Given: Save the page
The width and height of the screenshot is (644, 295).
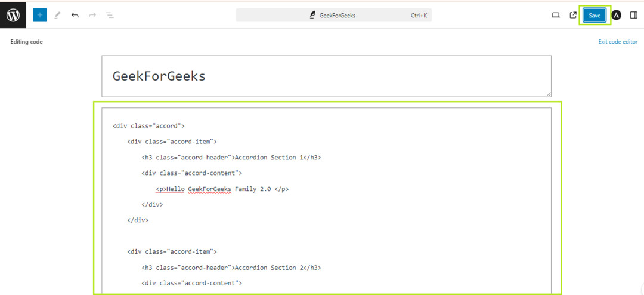Looking at the screenshot, I should coord(595,15).
